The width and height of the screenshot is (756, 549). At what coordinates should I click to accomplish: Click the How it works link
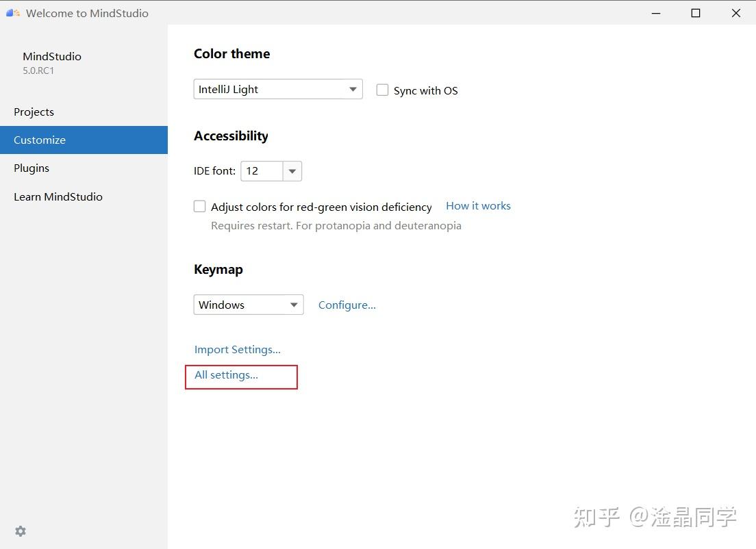click(x=478, y=205)
